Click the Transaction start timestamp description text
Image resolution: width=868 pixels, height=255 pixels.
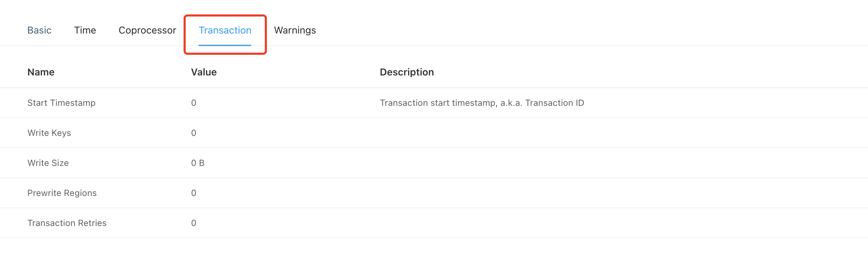(482, 103)
